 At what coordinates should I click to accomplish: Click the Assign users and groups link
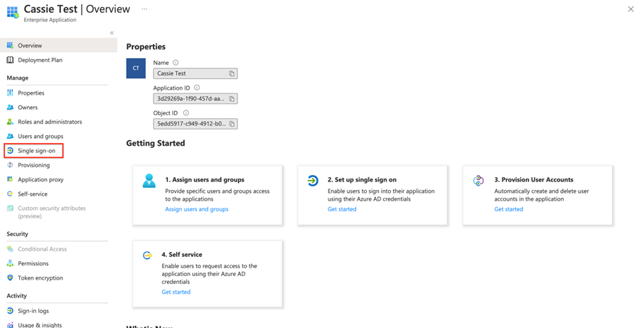[197, 209]
